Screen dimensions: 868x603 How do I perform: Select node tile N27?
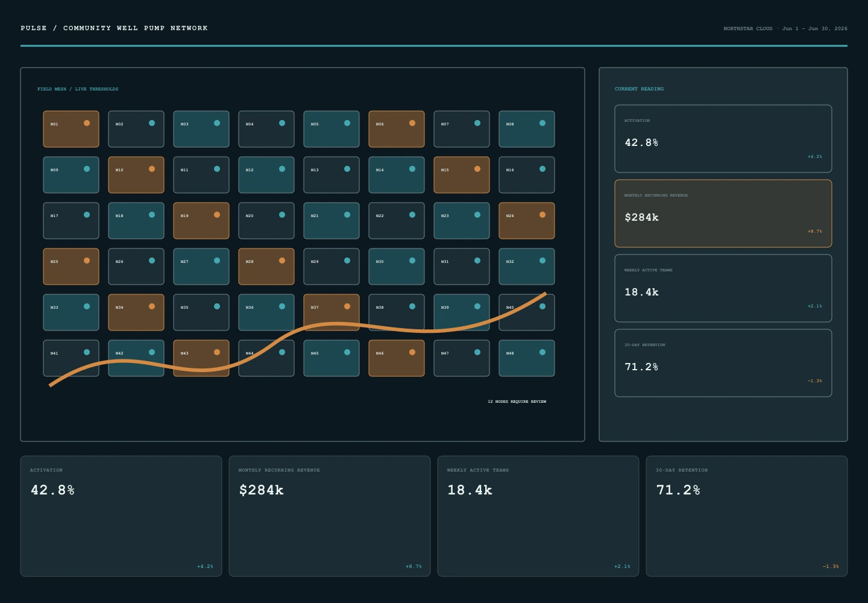click(x=201, y=267)
